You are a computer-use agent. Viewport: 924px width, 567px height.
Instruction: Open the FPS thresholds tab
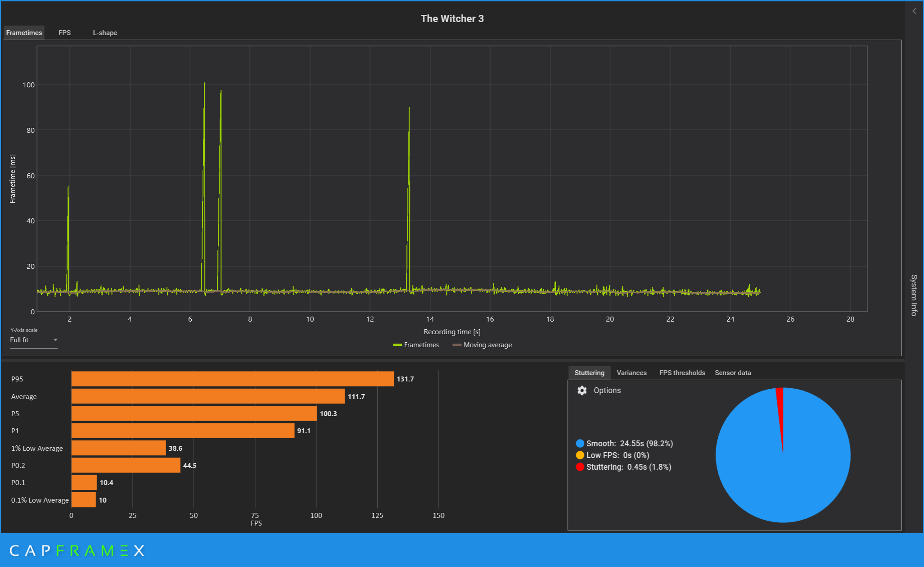(682, 373)
